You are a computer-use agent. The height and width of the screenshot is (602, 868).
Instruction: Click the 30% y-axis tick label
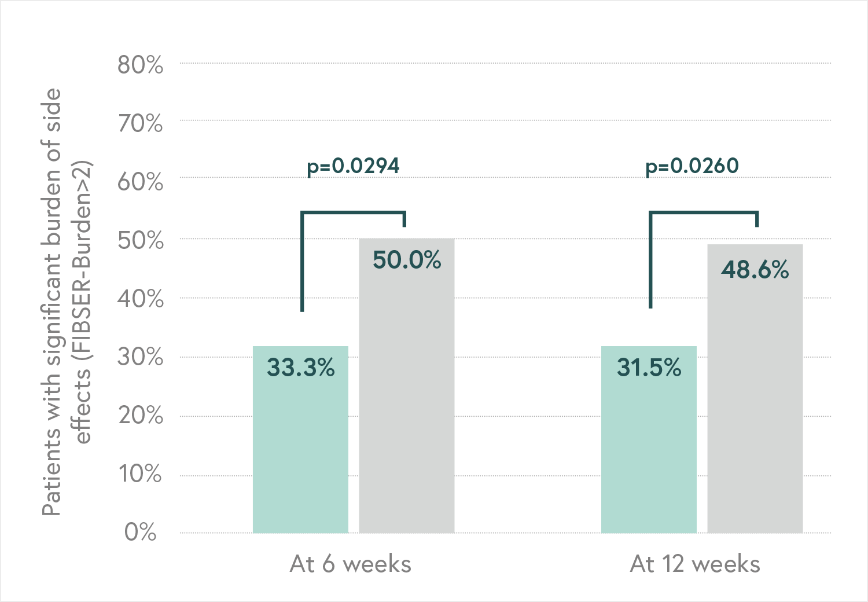coord(141,357)
